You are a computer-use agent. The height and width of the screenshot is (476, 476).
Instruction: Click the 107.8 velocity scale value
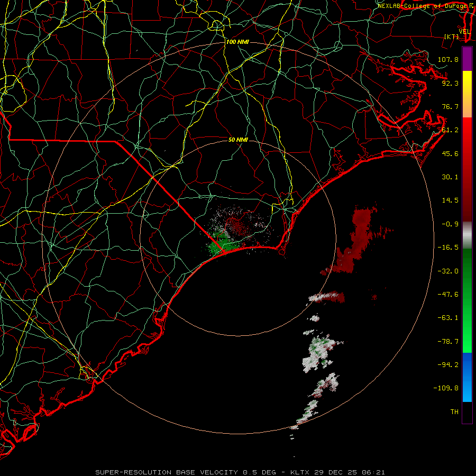pyautogui.click(x=448, y=59)
